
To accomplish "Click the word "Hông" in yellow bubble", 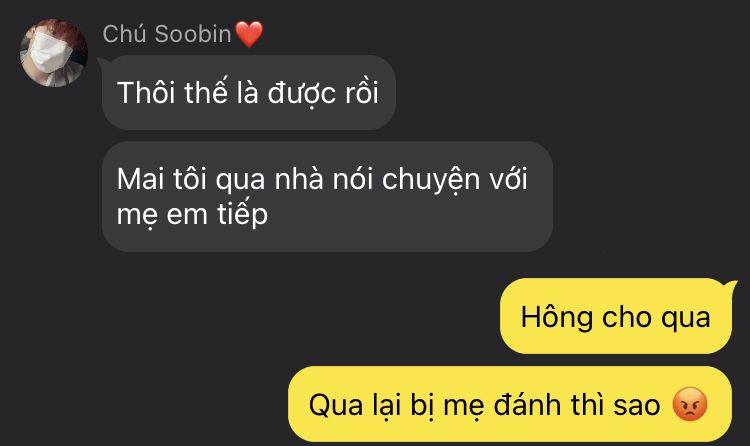I will [x=556, y=318].
